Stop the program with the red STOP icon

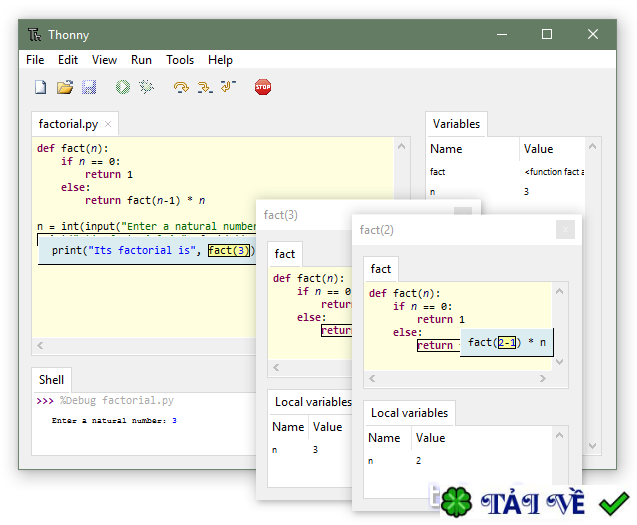tap(263, 88)
